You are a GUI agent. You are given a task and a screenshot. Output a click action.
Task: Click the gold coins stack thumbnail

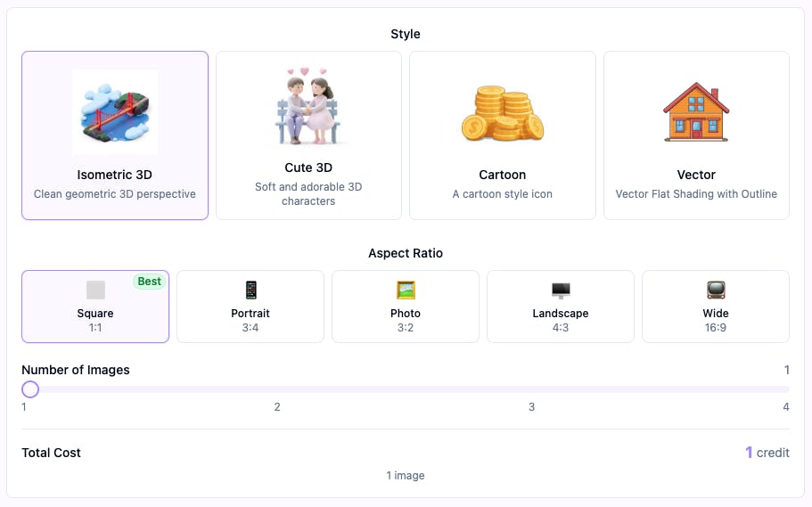[503, 113]
